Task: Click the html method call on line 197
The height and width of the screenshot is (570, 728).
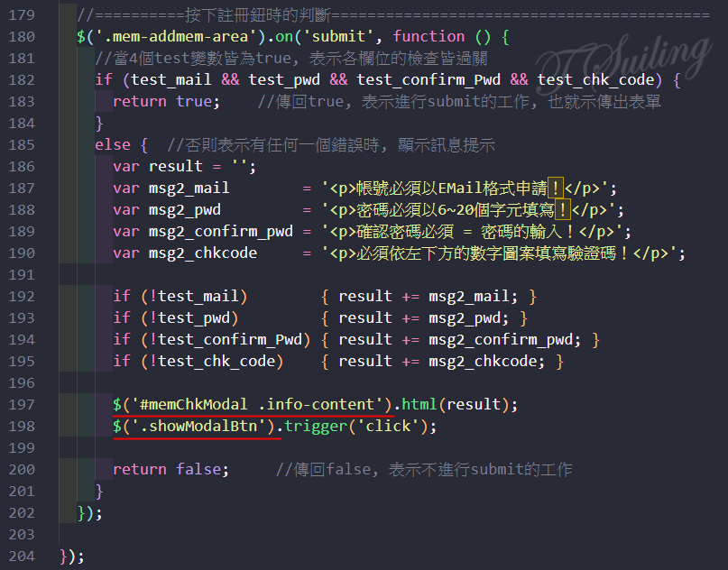Action: point(419,405)
